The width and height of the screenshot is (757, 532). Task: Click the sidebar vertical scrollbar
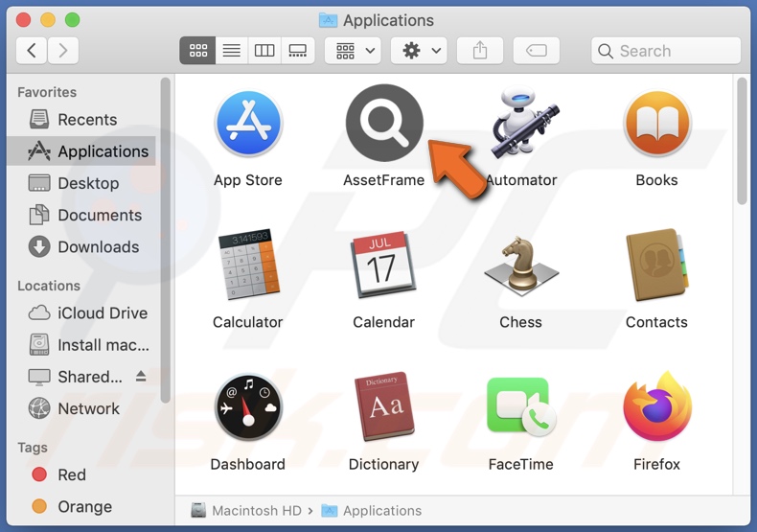pyautogui.click(x=166, y=240)
